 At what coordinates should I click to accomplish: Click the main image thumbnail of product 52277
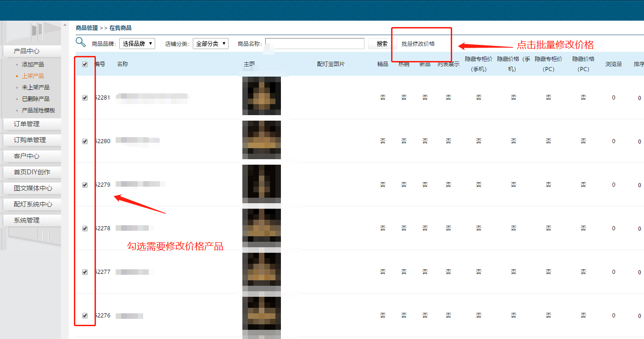point(262,272)
